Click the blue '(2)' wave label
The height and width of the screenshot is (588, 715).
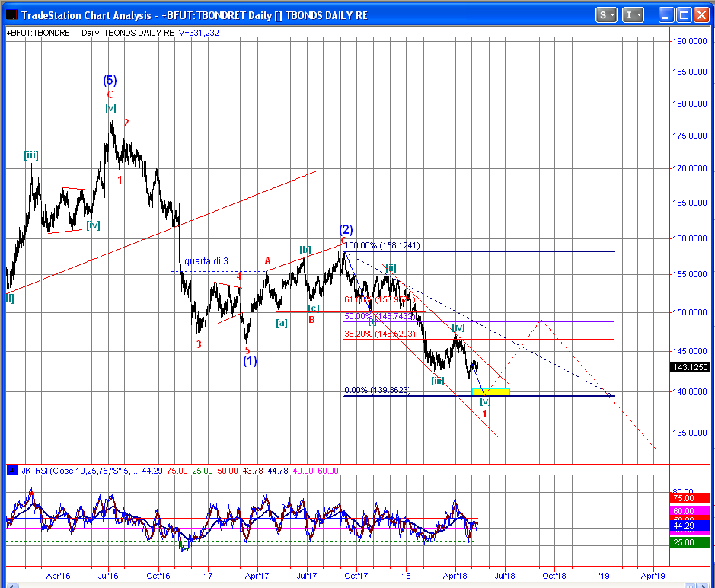(346, 229)
